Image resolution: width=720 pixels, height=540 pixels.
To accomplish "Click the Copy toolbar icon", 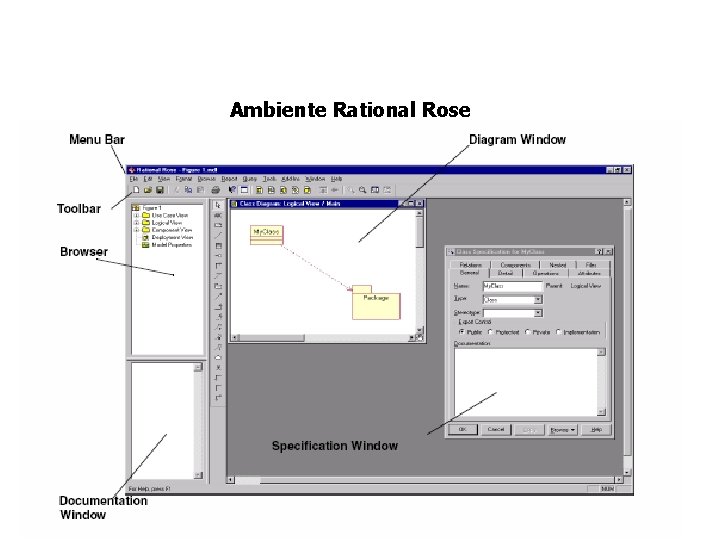I will 188,190.
